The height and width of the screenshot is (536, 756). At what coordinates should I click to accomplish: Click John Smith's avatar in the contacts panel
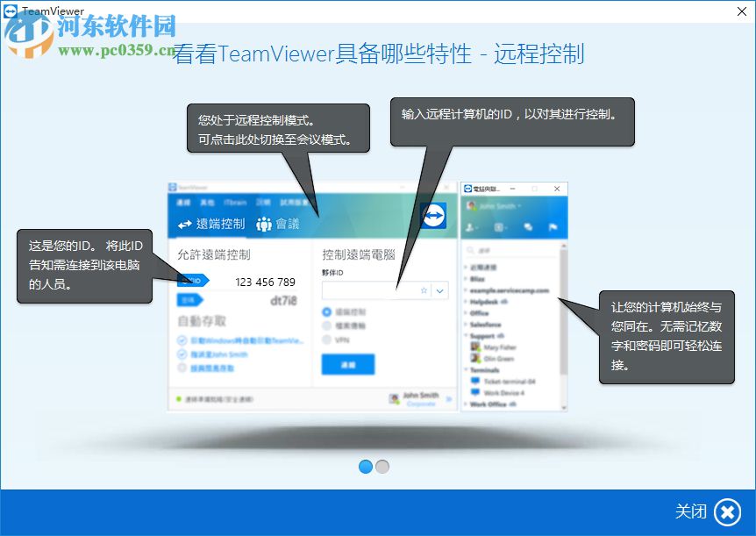point(470,206)
